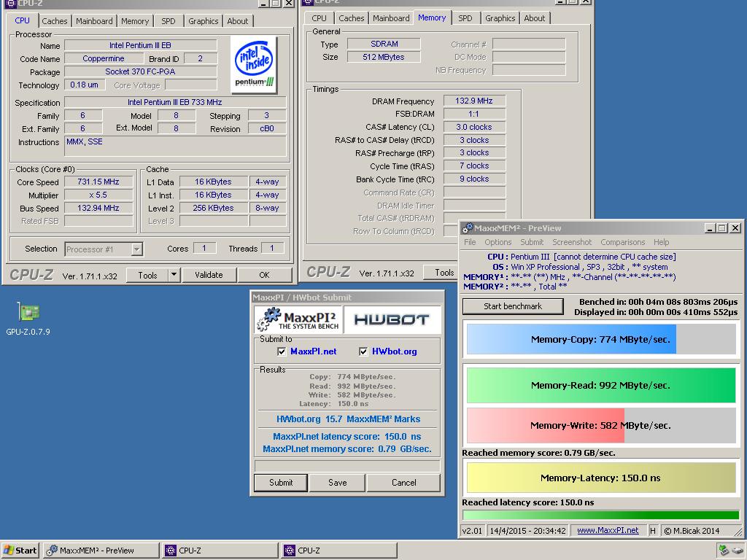This screenshot has height=560, width=747.
Task: Select Mainboard tab in right CPU-Z window
Action: pyautogui.click(x=391, y=18)
